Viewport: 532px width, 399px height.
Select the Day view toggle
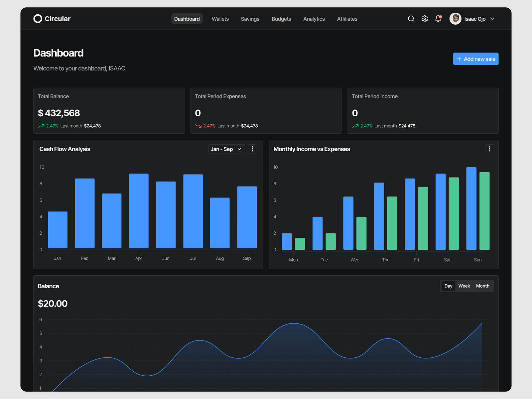click(x=448, y=286)
